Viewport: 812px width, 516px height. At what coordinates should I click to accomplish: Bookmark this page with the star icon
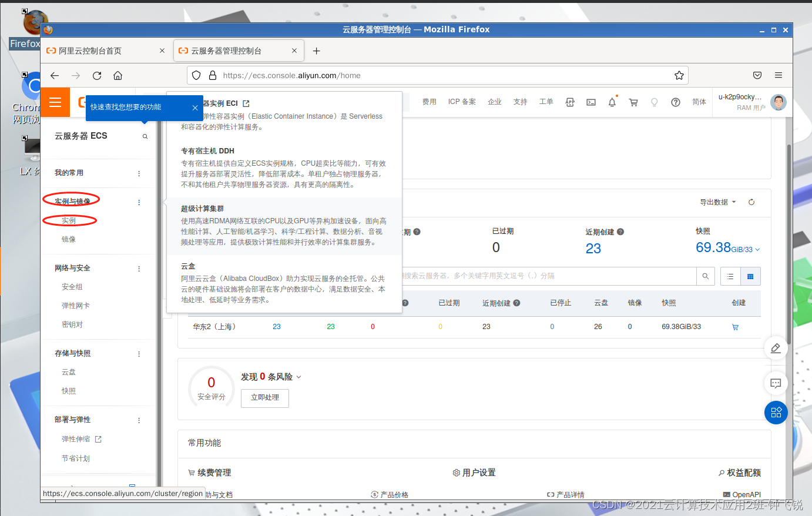coord(679,75)
